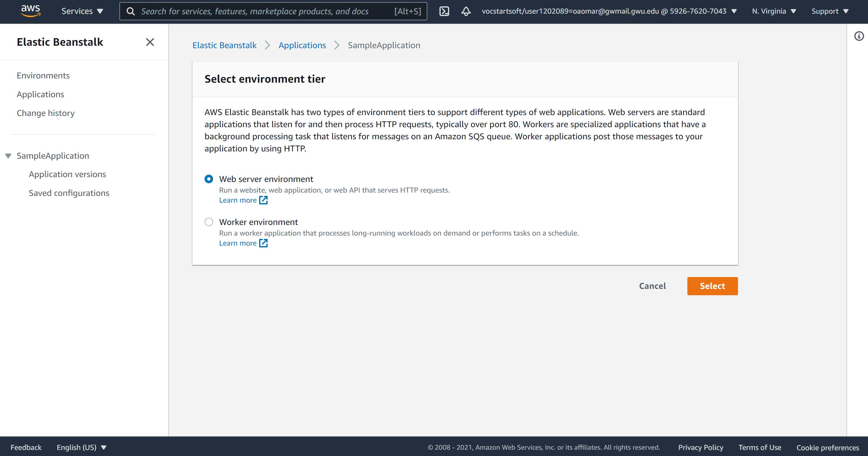Click the Worker environment label

[259, 222]
